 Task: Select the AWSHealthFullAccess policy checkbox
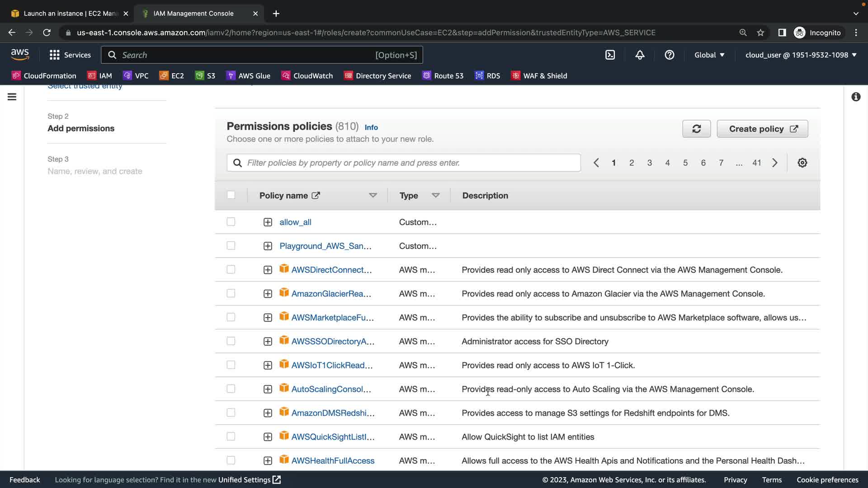pyautogui.click(x=231, y=460)
